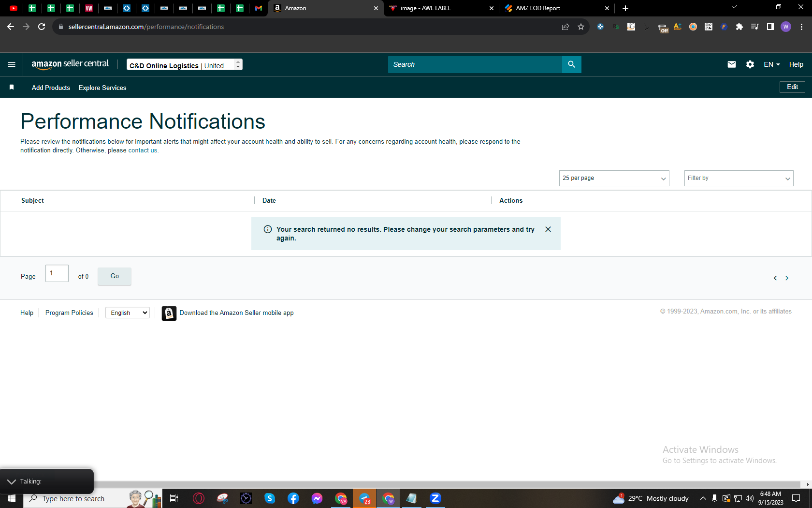
Task: Open the YouTube pinned tab
Action: click(x=14, y=8)
